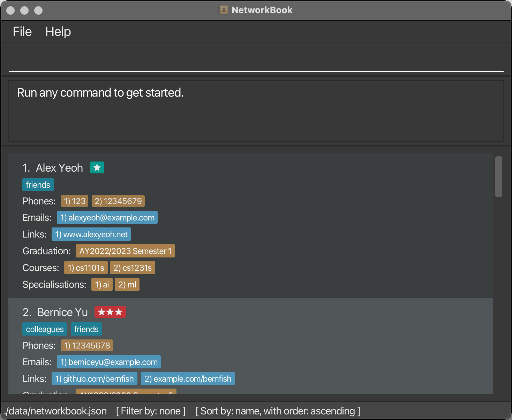512x420 pixels.
Task: Select the Alex Yeoh contact name
Action: coord(59,168)
